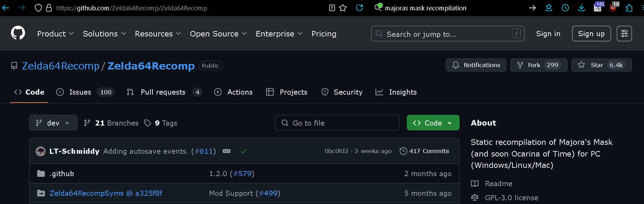Image resolution: width=644 pixels, height=204 pixels.
Task: Click the browser forward arrow
Action: [21, 8]
